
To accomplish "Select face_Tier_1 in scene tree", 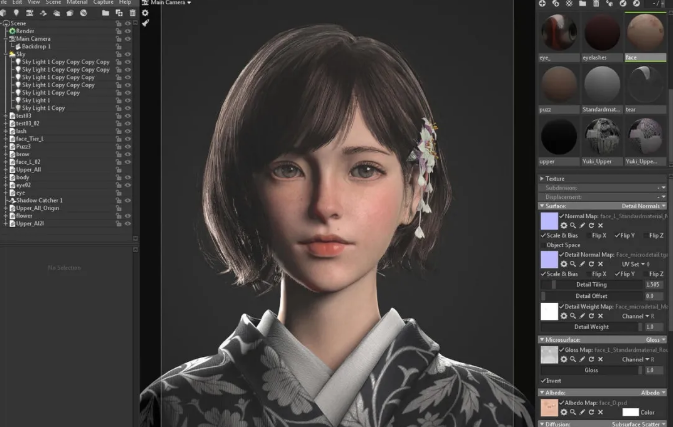I will coord(30,139).
